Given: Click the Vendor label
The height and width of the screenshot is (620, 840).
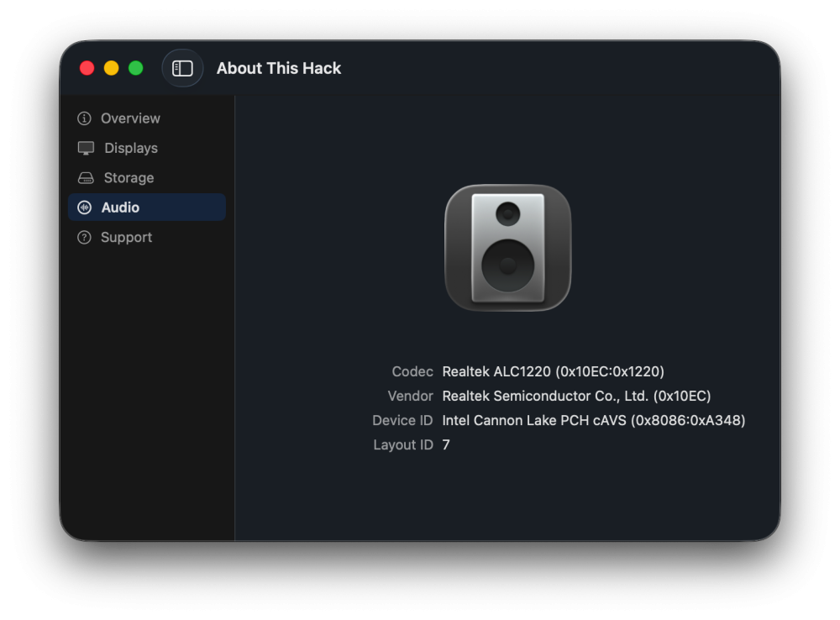Looking at the screenshot, I should pyautogui.click(x=411, y=396).
